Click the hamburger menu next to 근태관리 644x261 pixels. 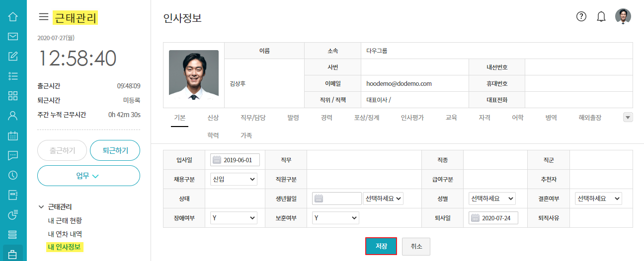(44, 17)
